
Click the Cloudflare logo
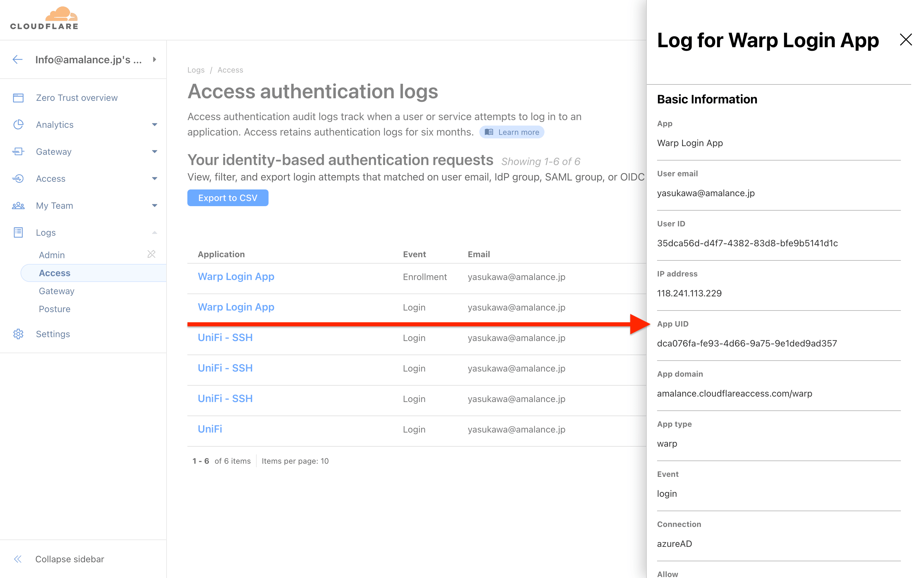(44, 18)
